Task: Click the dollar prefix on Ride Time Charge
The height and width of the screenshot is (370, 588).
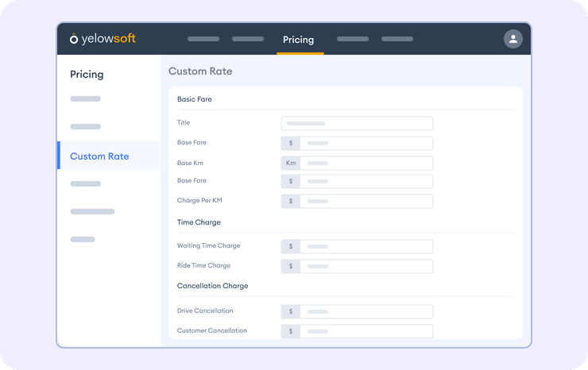Action: pos(291,266)
